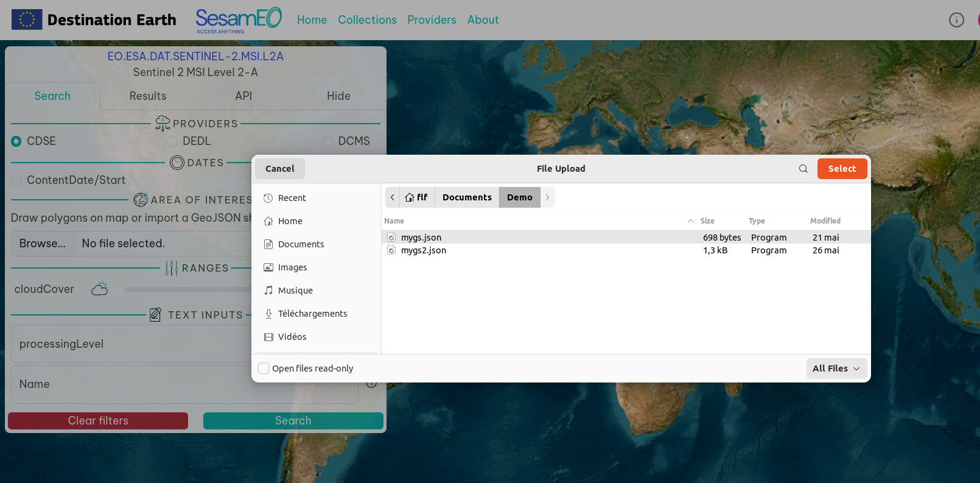Click the EO.ESA.DAT.SENTINEL-2.MSI.L2A collection link
Image resolution: width=980 pixels, height=483 pixels.
[x=195, y=57]
